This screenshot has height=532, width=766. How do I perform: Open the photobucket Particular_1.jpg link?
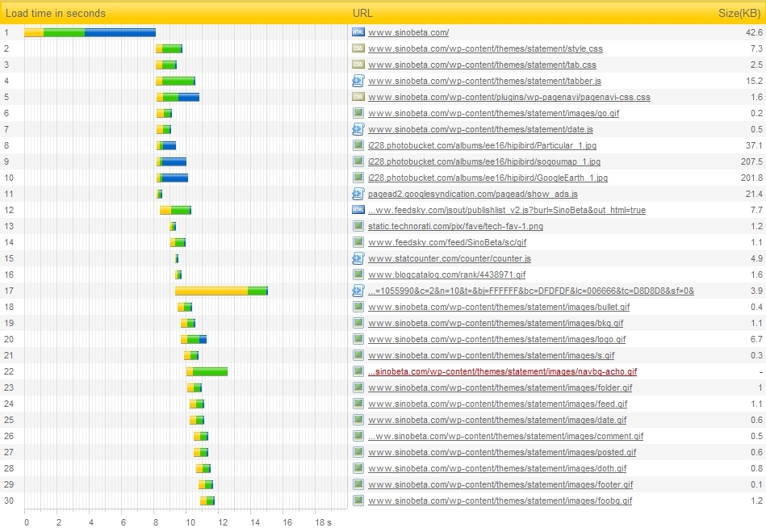[x=482, y=145]
